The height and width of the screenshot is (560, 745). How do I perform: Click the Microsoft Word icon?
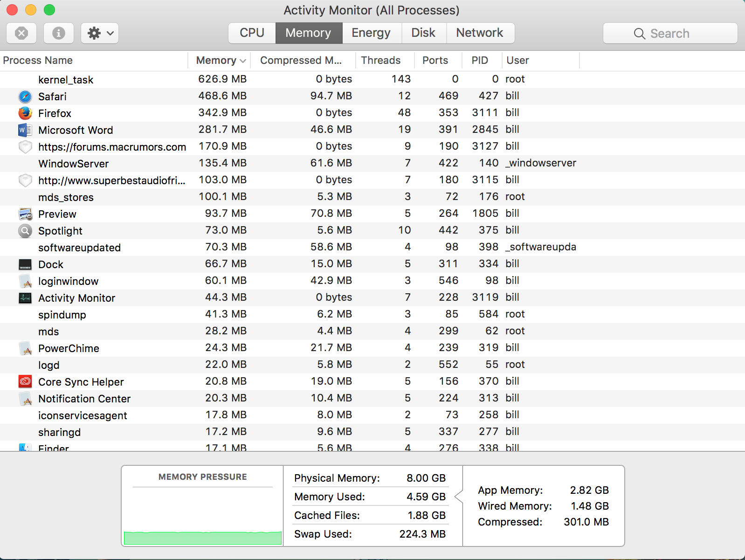[25, 130]
